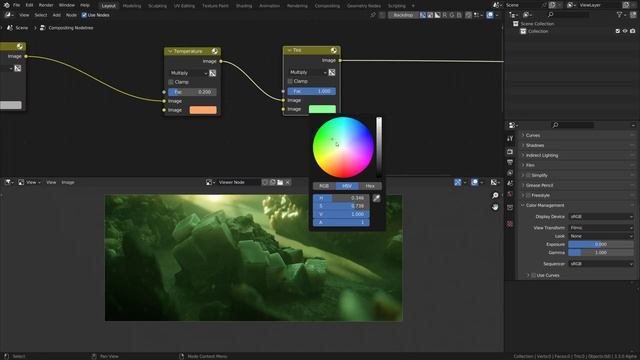This screenshot has width=640, height=360.
Task: Open the Texture properties tab icon
Action: point(510,224)
